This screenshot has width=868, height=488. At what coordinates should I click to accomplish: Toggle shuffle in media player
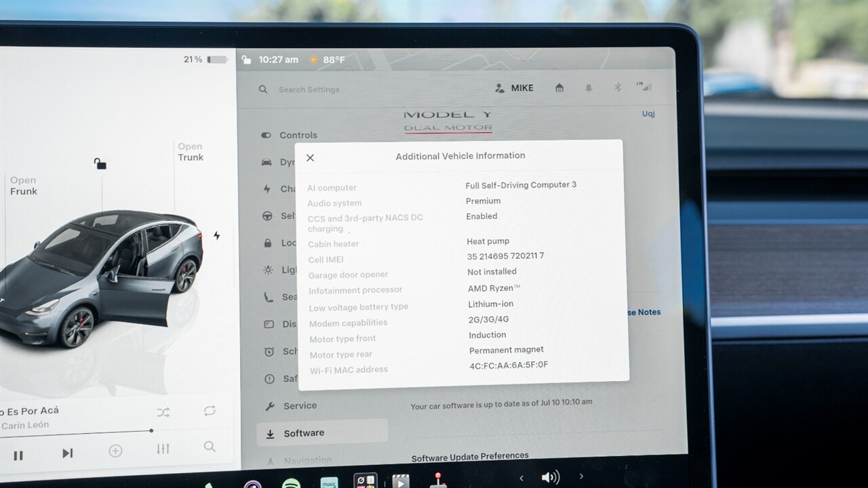click(163, 412)
